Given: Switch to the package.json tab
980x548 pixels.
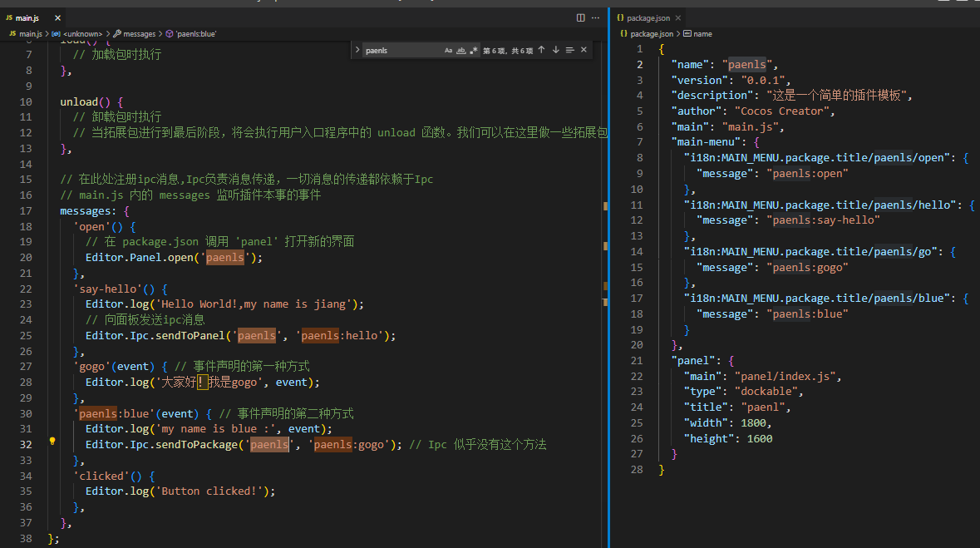Looking at the screenshot, I should coord(648,18).
